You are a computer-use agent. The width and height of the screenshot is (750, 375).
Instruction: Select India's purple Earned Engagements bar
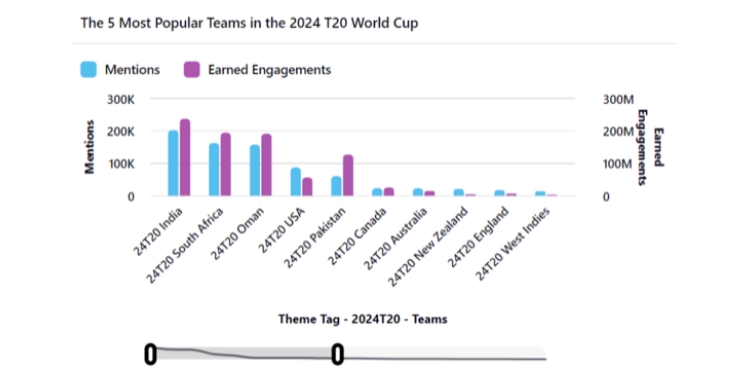(x=185, y=157)
